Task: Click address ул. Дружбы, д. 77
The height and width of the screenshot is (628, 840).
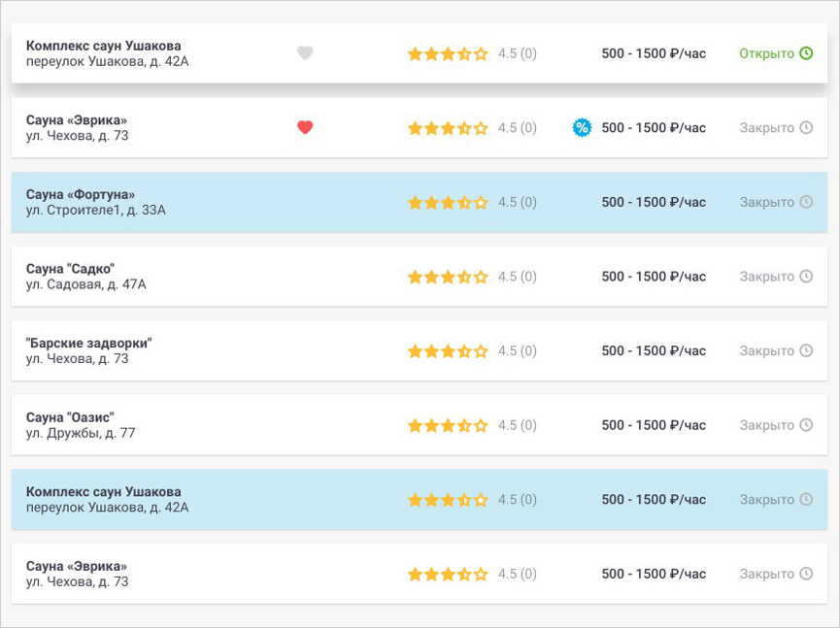Action: (81, 433)
